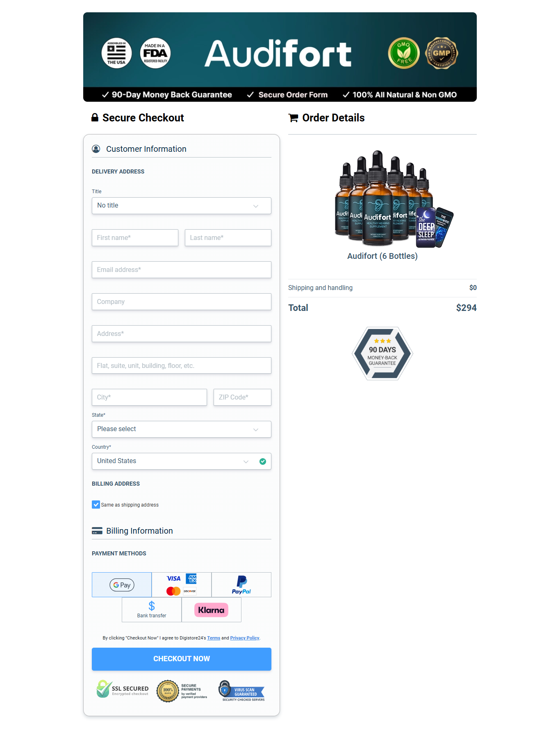Click the SSL Secured badge

click(123, 690)
